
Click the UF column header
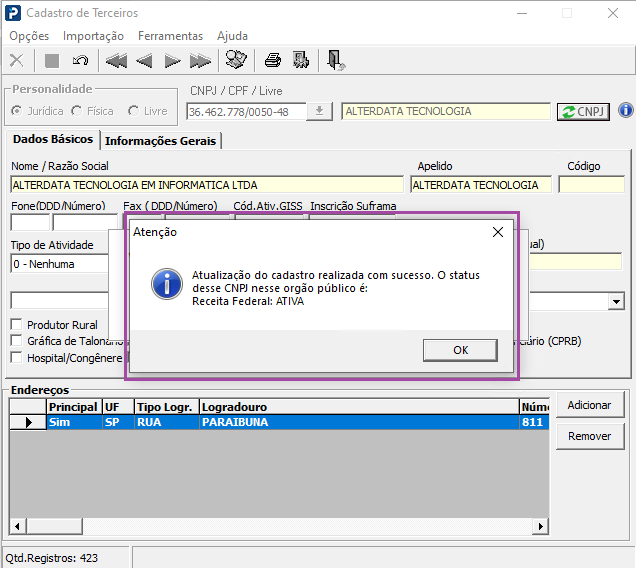point(118,407)
